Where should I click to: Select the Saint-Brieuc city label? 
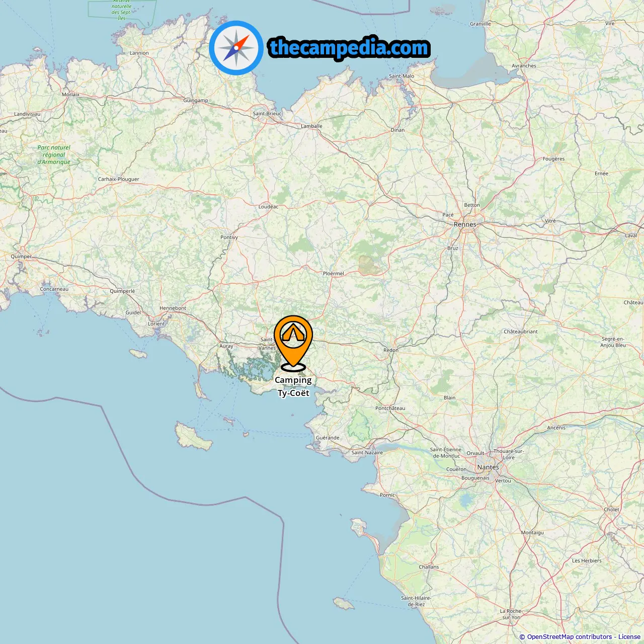coord(267,114)
